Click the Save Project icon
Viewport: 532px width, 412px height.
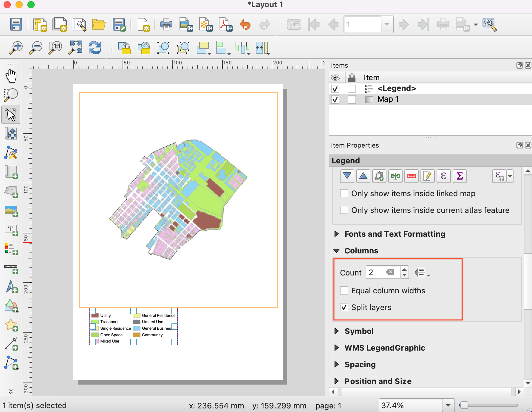pyautogui.click(x=16, y=24)
